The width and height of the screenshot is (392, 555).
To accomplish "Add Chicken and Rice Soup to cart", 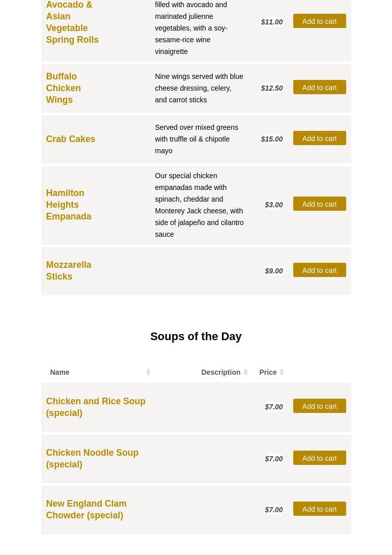I will (319, 406).
